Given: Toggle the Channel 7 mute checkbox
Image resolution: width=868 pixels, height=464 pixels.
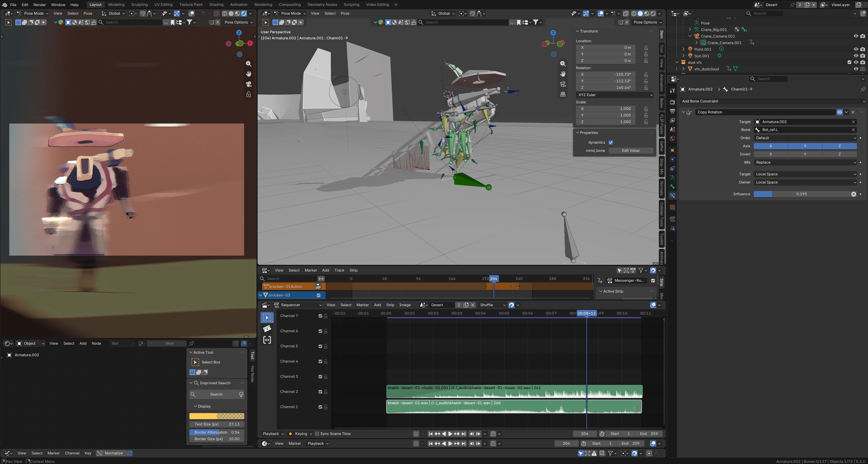Looking at the screenshot, I should coord(320,316).
